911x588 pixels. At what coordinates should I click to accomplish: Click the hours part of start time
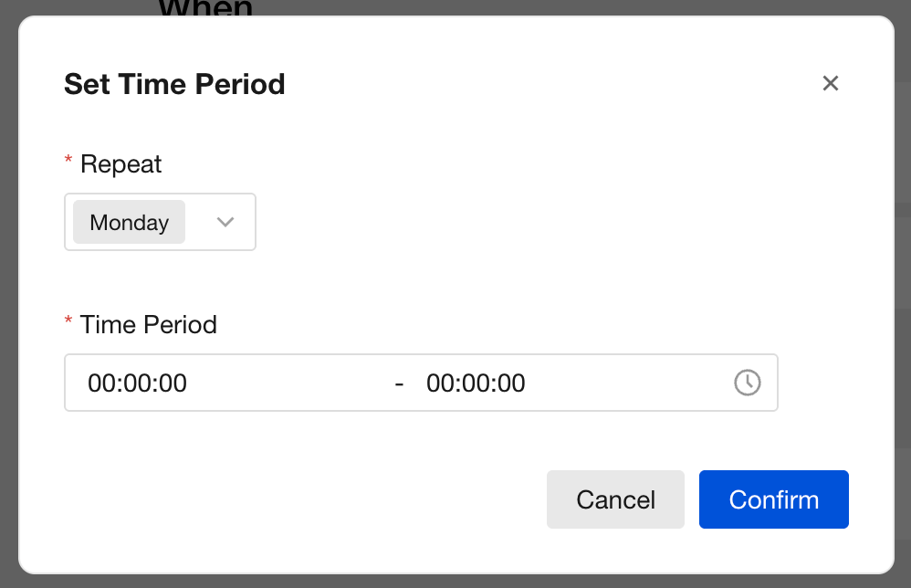coord(99,383)
